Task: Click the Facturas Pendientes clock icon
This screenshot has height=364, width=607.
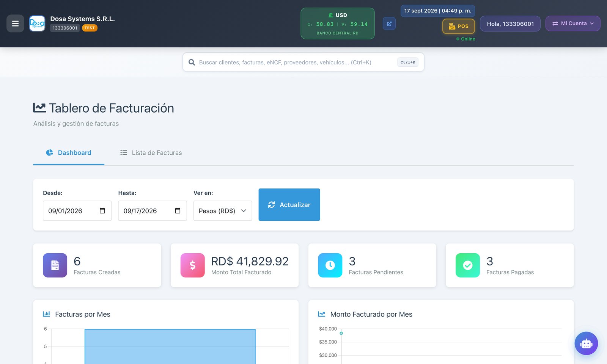Action: [330, 265]
